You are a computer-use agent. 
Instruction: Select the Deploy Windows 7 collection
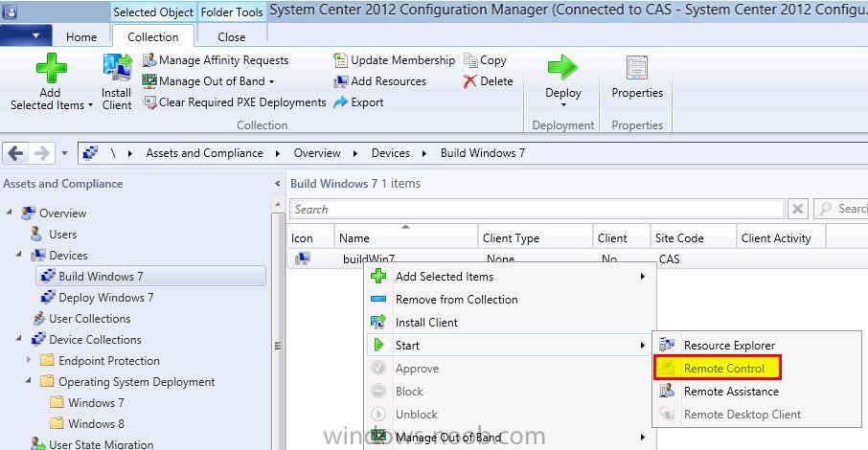click(105, 297)
